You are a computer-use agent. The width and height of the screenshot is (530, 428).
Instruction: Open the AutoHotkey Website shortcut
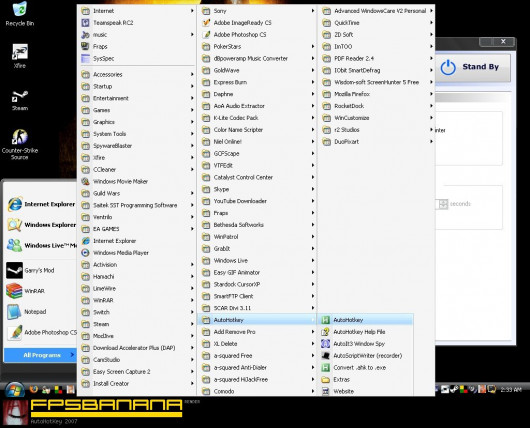366,391
